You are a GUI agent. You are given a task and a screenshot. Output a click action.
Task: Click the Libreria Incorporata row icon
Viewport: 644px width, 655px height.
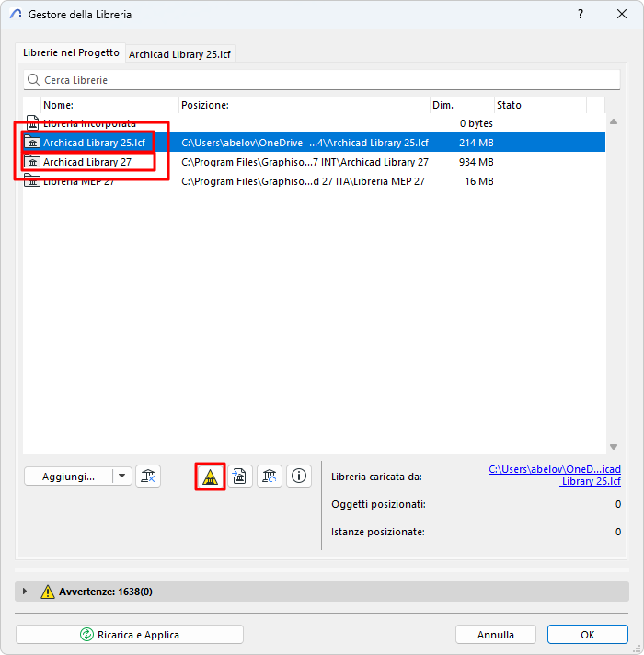(32, 123)
